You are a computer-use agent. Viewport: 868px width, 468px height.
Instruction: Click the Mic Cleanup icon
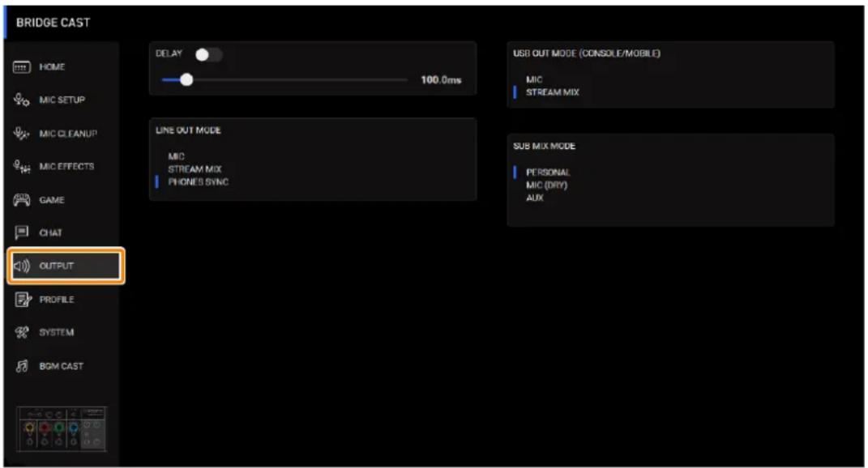point(22,134)
